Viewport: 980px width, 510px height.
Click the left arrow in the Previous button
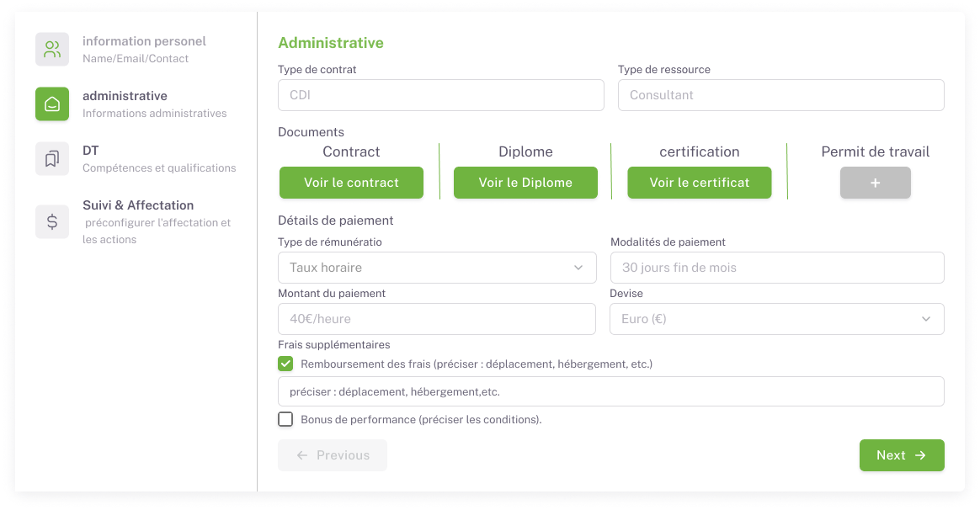(302, 455)
